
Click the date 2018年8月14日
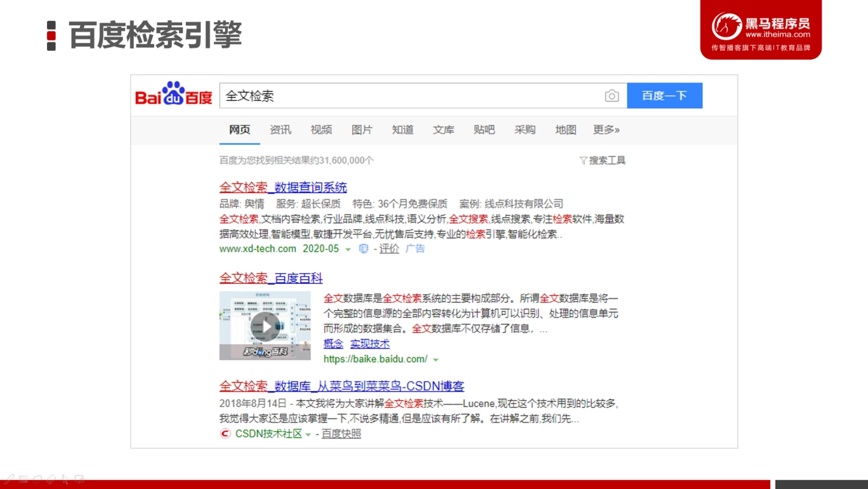(x=253, y=403)
